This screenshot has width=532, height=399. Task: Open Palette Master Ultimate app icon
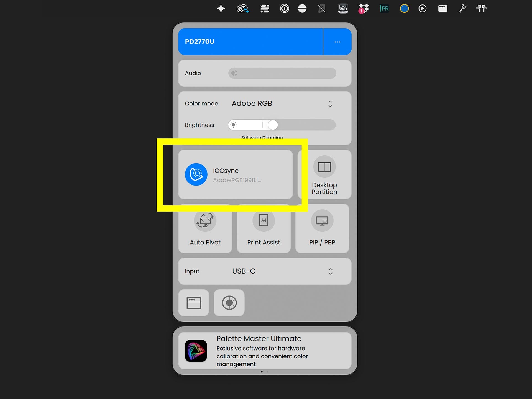196,351
